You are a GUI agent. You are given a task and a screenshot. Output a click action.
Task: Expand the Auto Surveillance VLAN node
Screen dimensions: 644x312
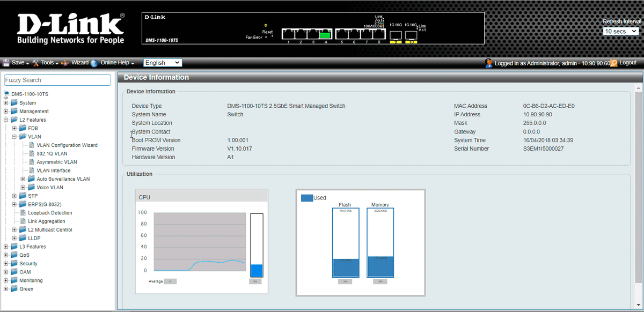point(23,179)
